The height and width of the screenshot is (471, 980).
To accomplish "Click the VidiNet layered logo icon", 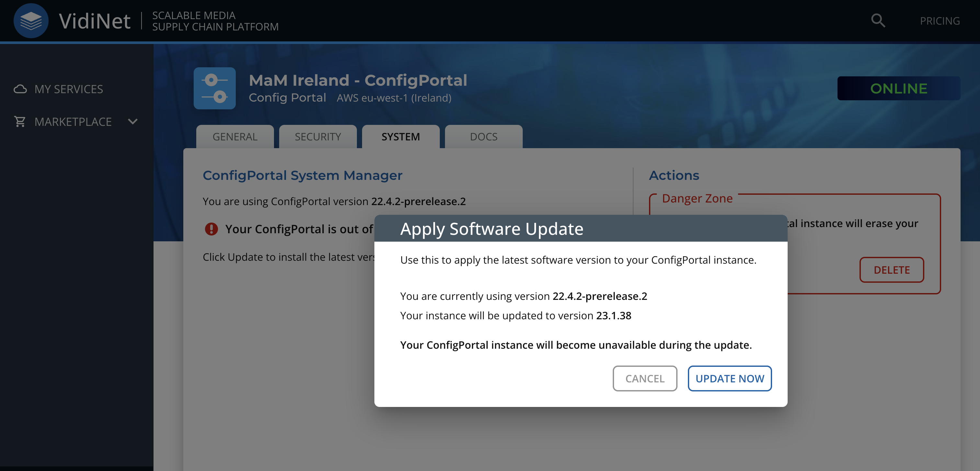I will [31, 20].
